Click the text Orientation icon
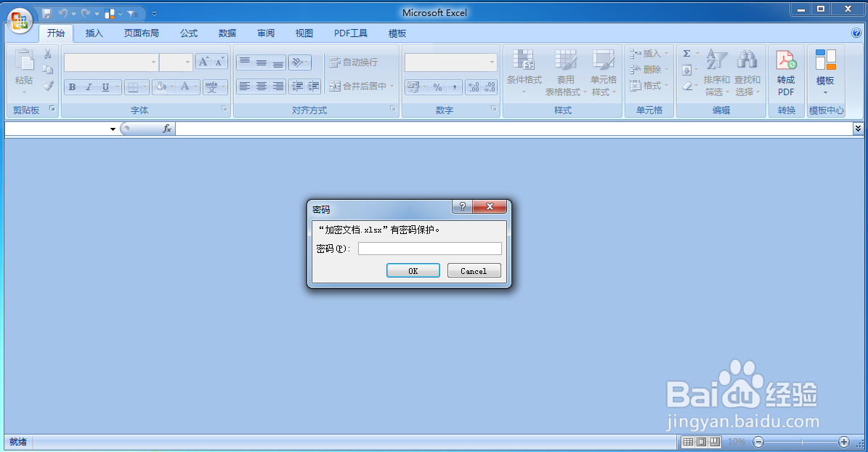This screenshot has height=452, width=868. tap(297, 62)
